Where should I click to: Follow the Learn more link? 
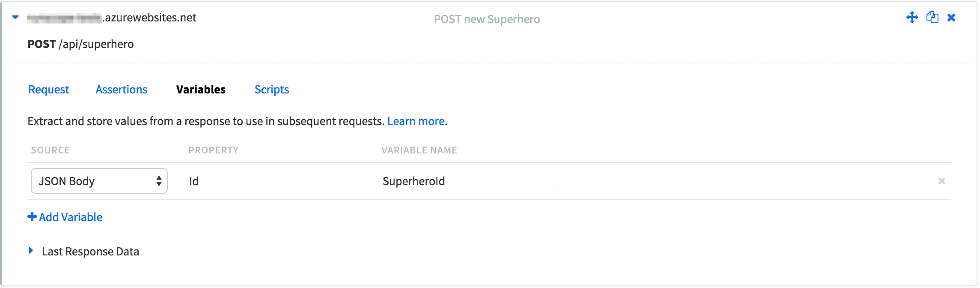click(x=416, y=121)
